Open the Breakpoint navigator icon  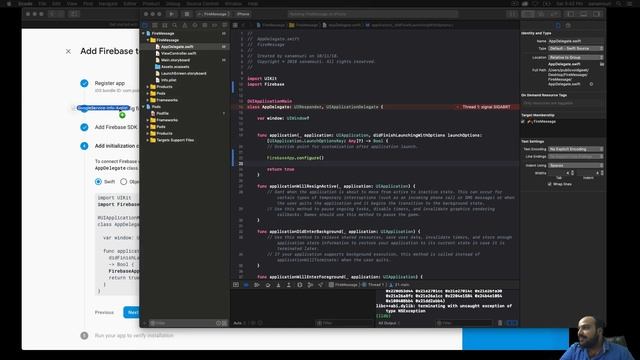pos(215,25)
